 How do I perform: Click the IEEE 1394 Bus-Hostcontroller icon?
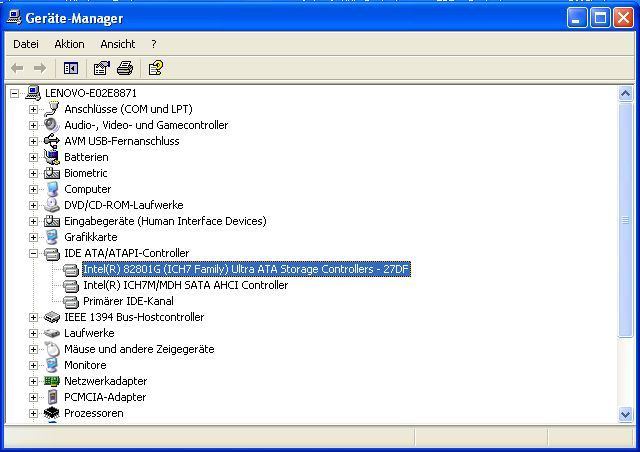tap(52, 317)
